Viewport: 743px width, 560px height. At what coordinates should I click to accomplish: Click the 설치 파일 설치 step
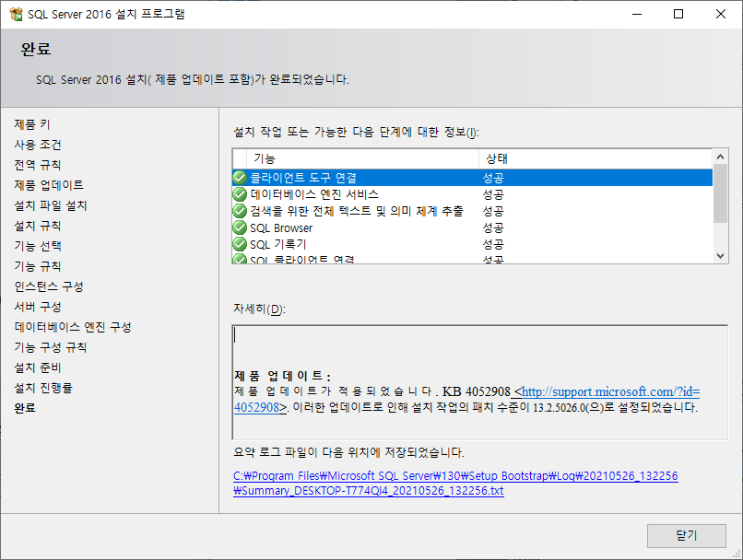tap(50, 205)
